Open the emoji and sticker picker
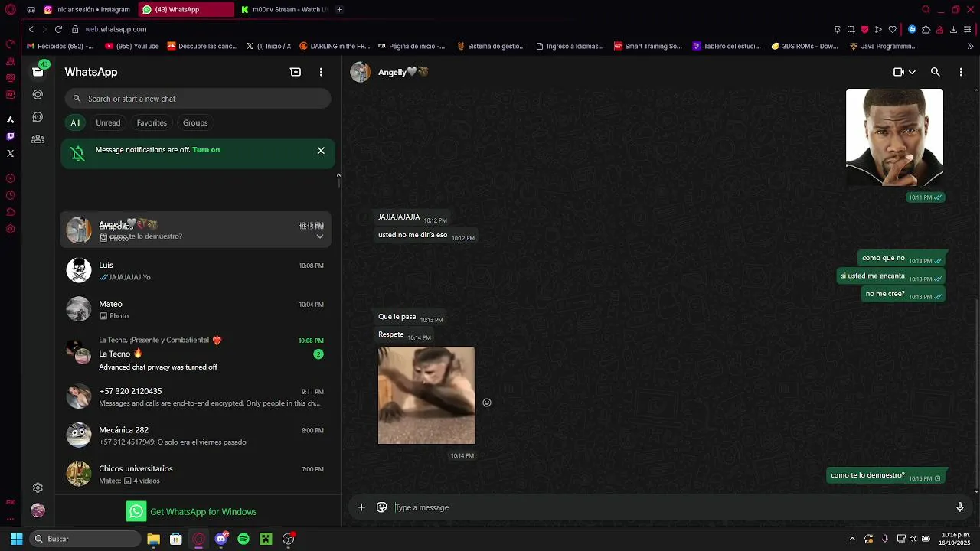The image size is (980, 551). 382,507
